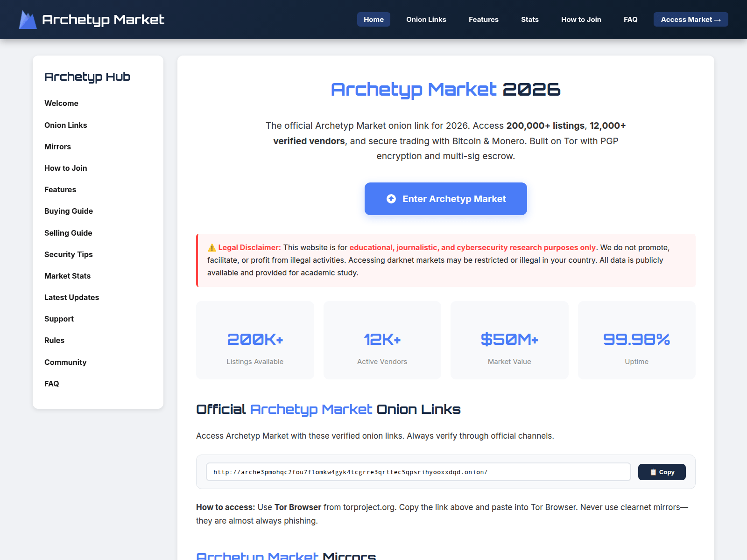Image resolution: width=747 pixels, height=560 pixels.
Task: Open Stats in the top navigation bar
Action: click(x=530, y=20)
